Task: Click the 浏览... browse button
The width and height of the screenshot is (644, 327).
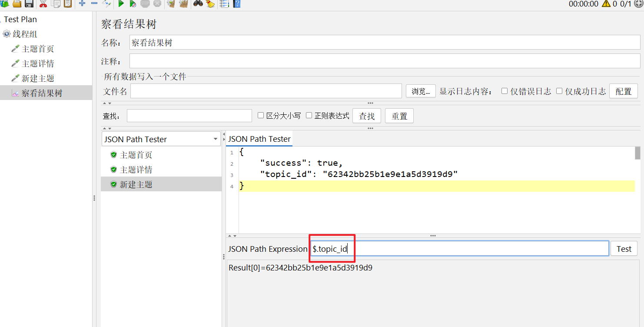Action: (x=421, y=91)
